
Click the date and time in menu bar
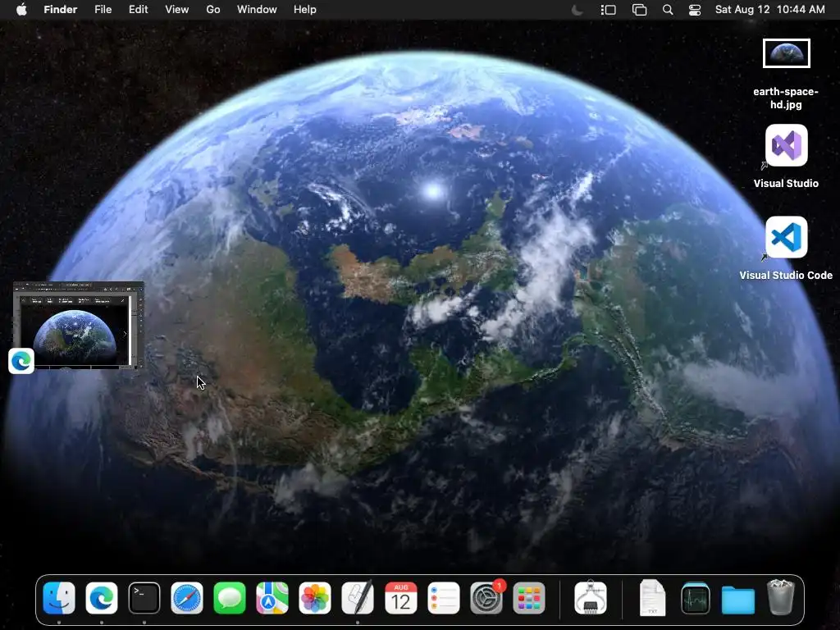point(769,10)
